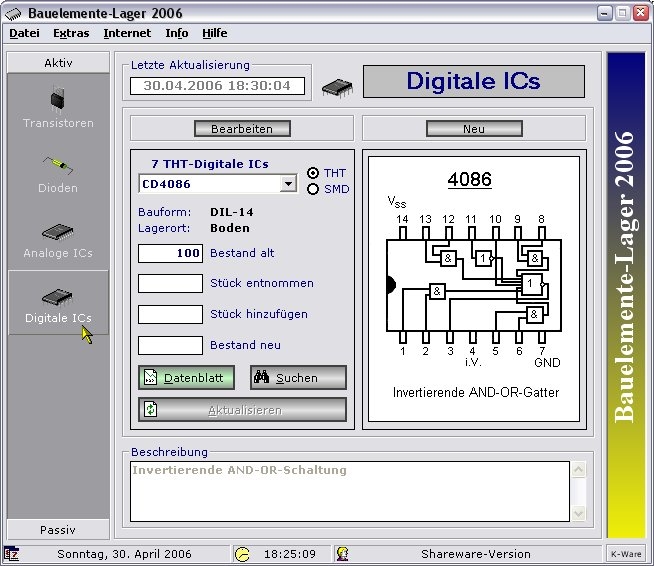Select the THT radio button

(x=312, y=173)
